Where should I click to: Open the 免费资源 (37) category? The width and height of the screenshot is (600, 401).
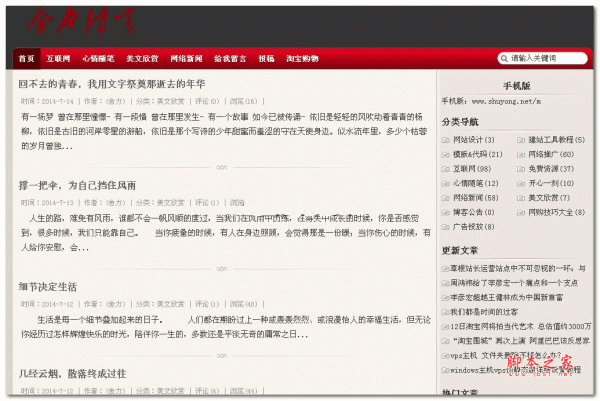(x=551, y=169)
